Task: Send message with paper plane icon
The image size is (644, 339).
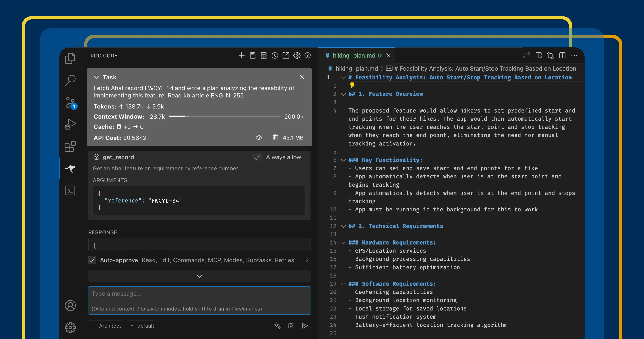Action: click(x=304, y=325)
